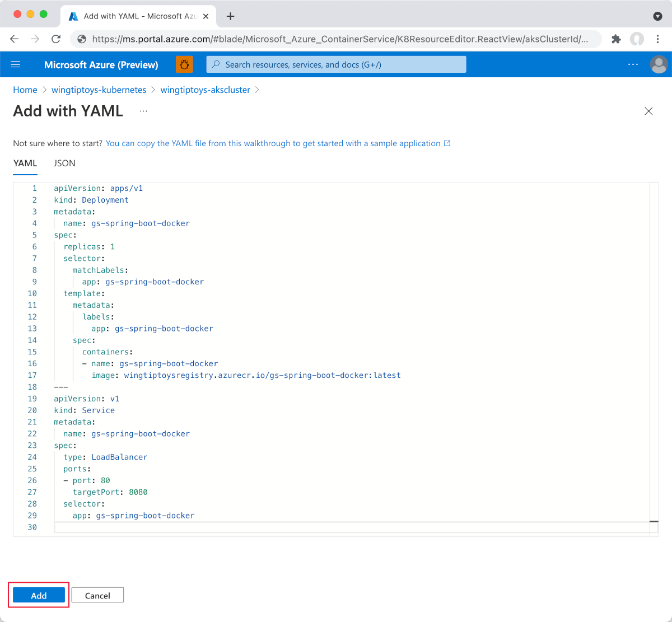Expand the blade title ellipsis options
The image size is (672, 622).
point(143,111)
